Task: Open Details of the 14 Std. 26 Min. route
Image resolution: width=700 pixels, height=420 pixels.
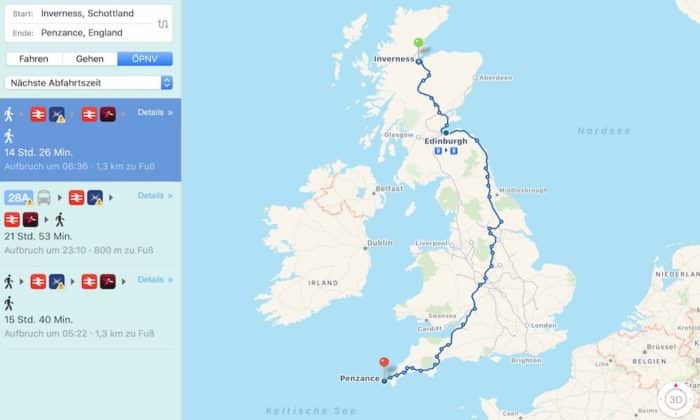Action: click(x=154, y=112)
